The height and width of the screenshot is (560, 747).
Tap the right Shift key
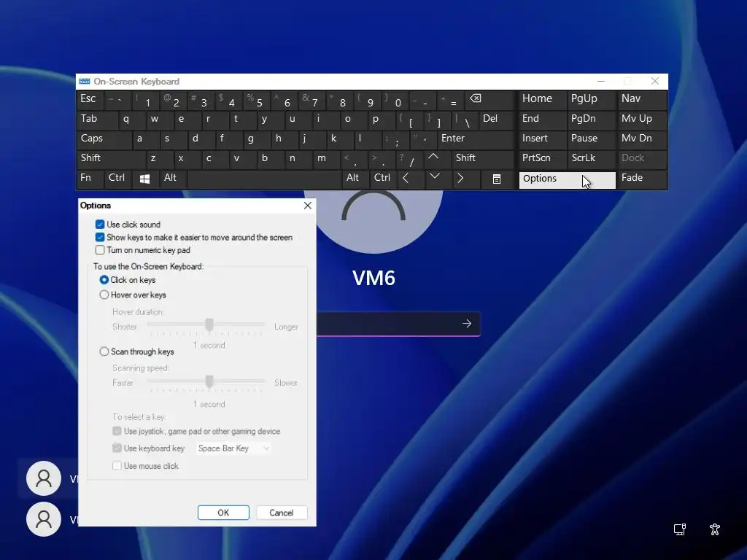483,160
